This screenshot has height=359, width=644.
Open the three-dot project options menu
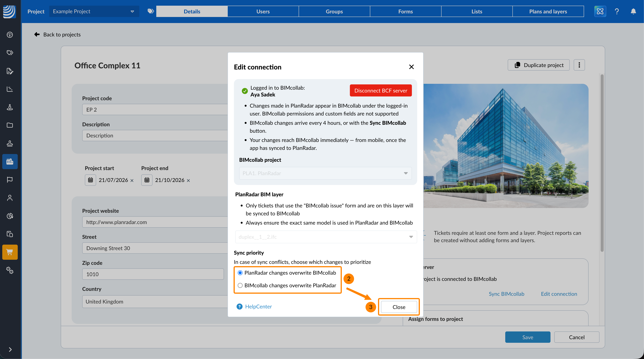(579, 65)
